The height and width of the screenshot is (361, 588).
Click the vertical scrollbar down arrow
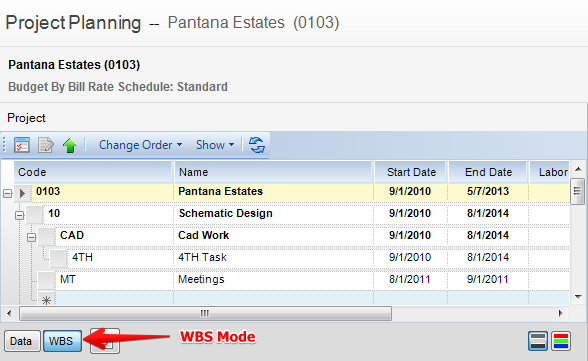(578, 297)
